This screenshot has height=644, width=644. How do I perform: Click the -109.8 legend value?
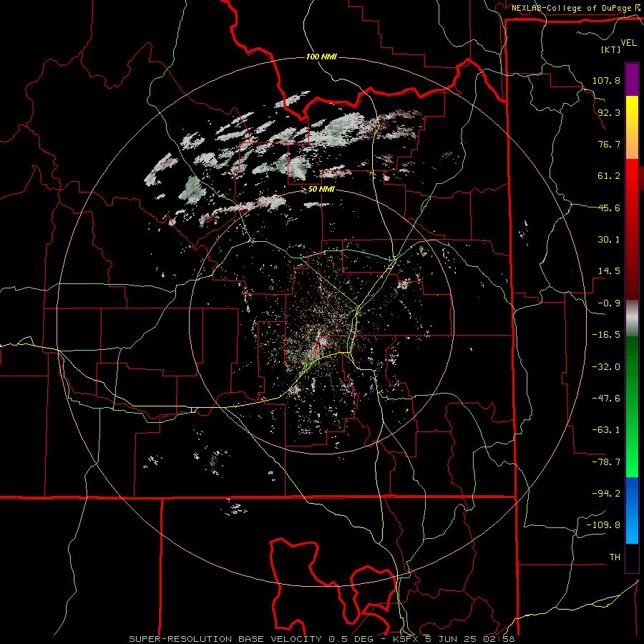603,525
